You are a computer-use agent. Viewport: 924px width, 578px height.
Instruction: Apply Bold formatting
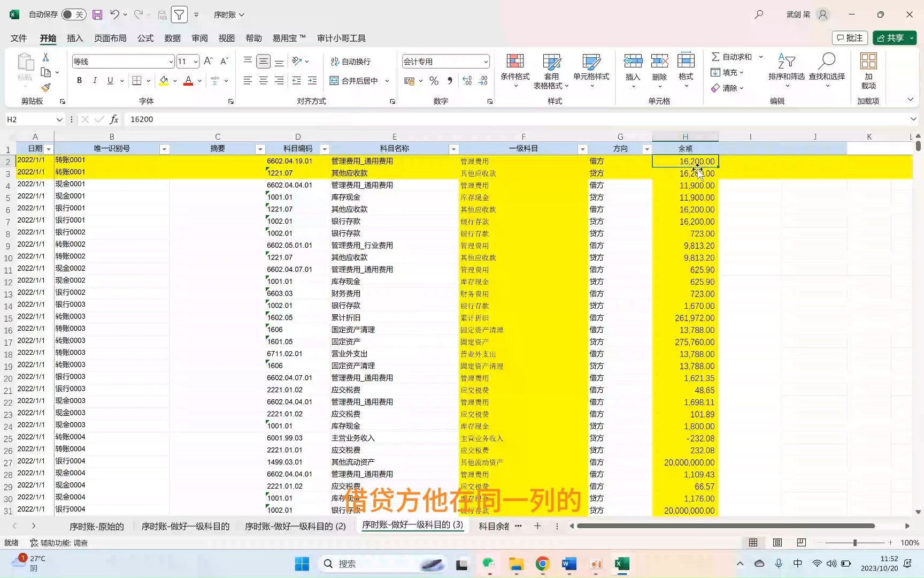pos(79,80)
